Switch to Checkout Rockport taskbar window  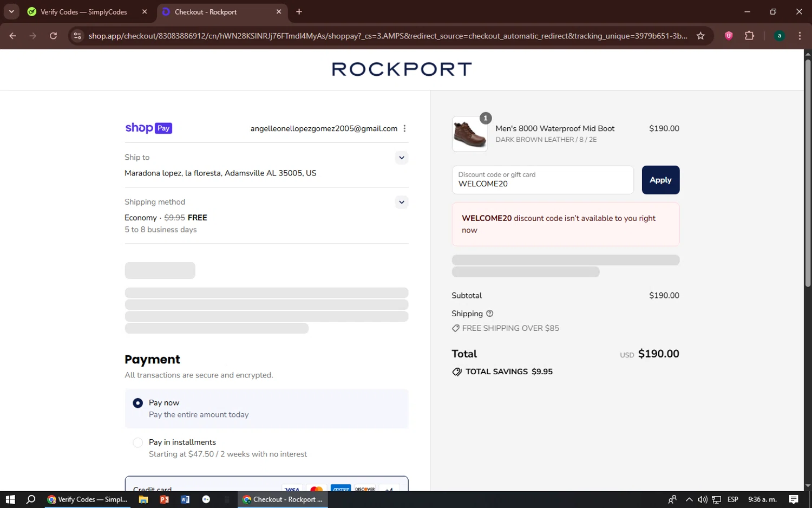coord(283,499)
